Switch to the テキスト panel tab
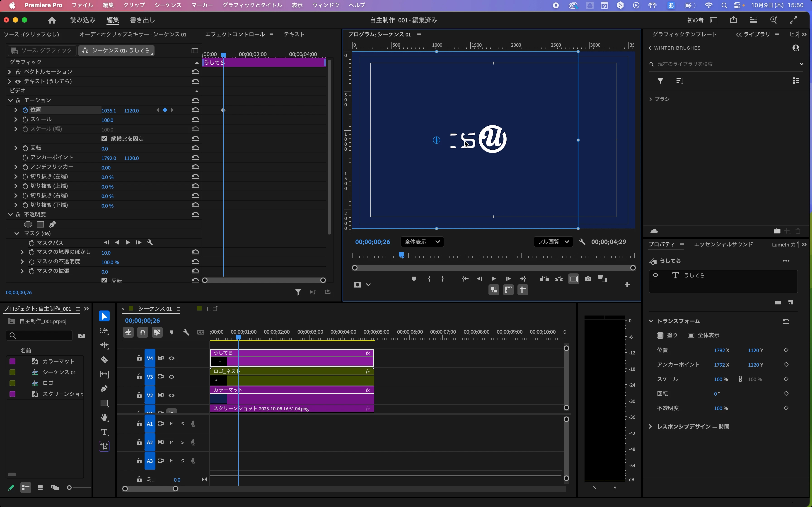 294,34
